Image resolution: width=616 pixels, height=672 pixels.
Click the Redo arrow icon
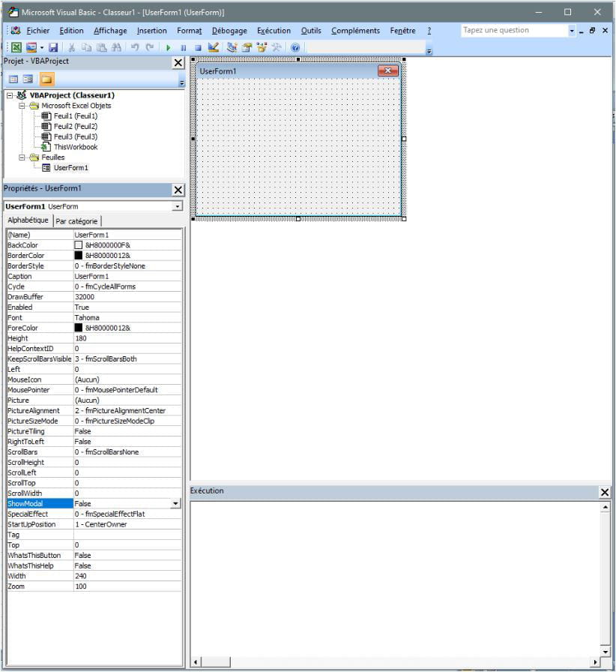(150, 47)
